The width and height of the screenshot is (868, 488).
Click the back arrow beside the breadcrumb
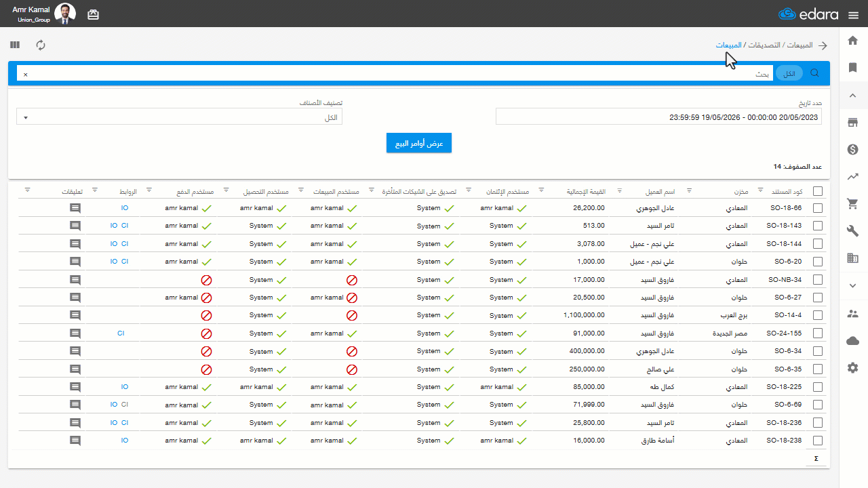823,45
